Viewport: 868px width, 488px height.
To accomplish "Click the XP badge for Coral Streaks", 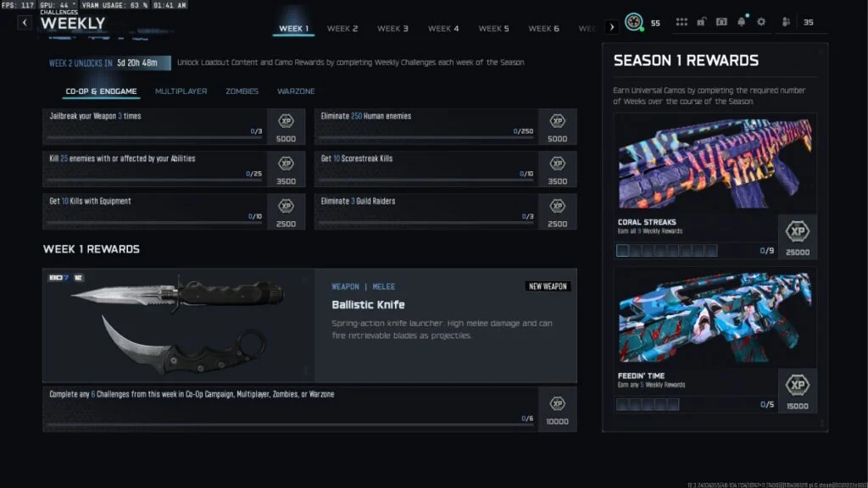I will point(798,230).
